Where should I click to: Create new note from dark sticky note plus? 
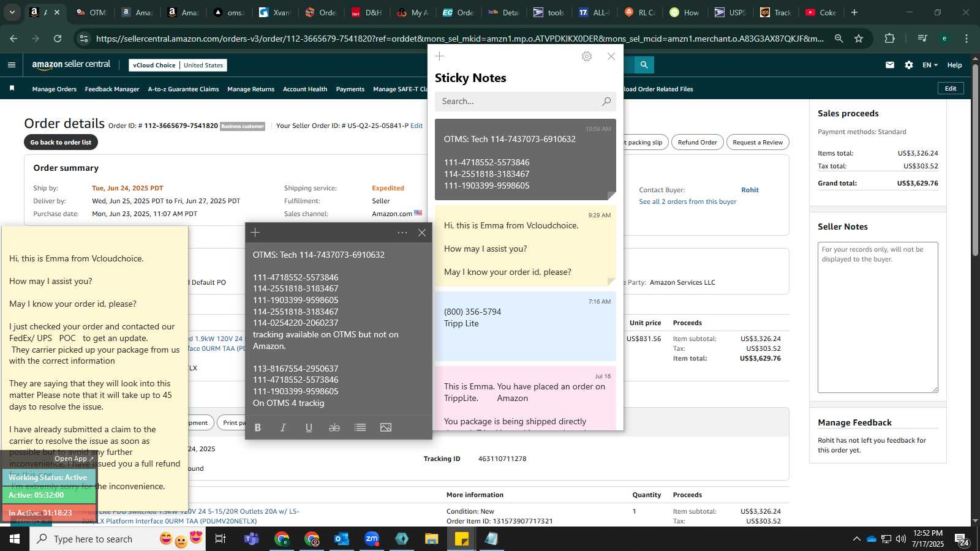tap(255, 233)
